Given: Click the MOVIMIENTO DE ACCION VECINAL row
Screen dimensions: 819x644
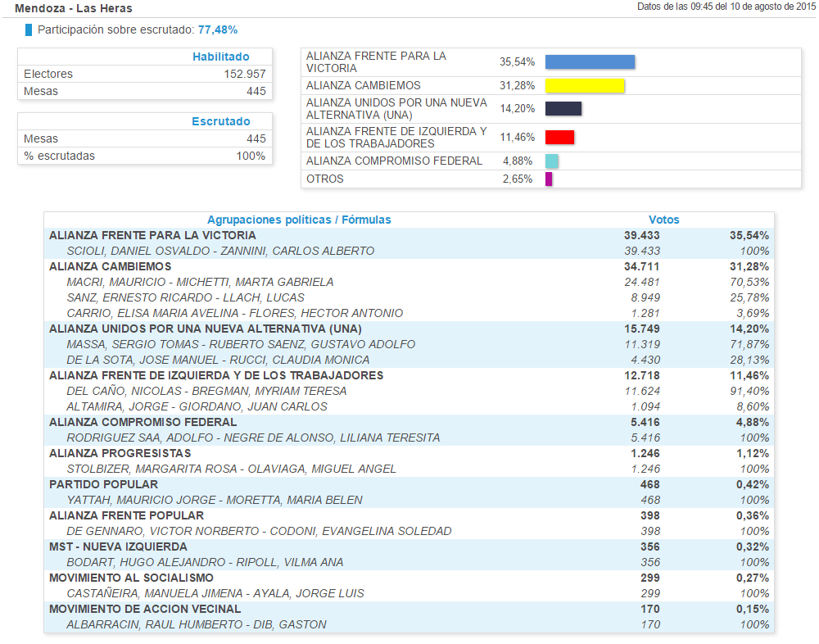Looking at the screenshot, I should point(145,609).
